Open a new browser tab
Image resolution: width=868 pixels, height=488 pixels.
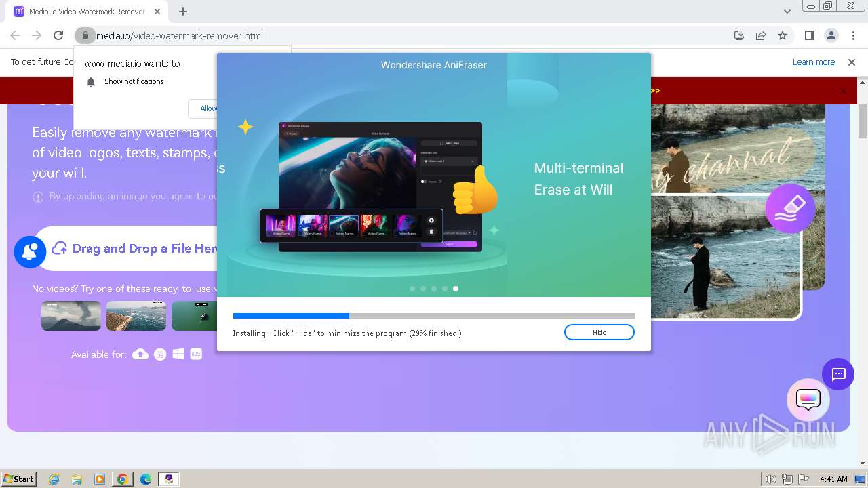pyautogui.click(x=183, y=12)
